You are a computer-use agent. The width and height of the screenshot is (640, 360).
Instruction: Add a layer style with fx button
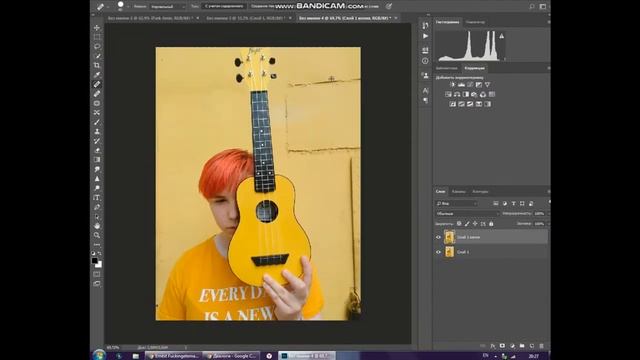(493, 346)
